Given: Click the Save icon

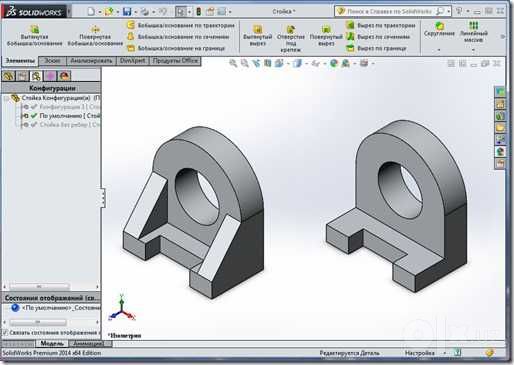Looking at the screenshot, I should (127, 11).
